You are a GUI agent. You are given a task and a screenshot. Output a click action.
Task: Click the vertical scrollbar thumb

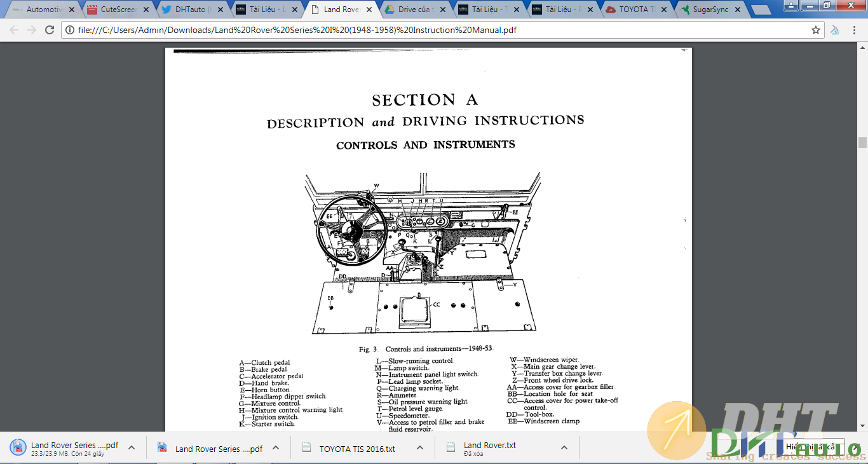(862, 142)
